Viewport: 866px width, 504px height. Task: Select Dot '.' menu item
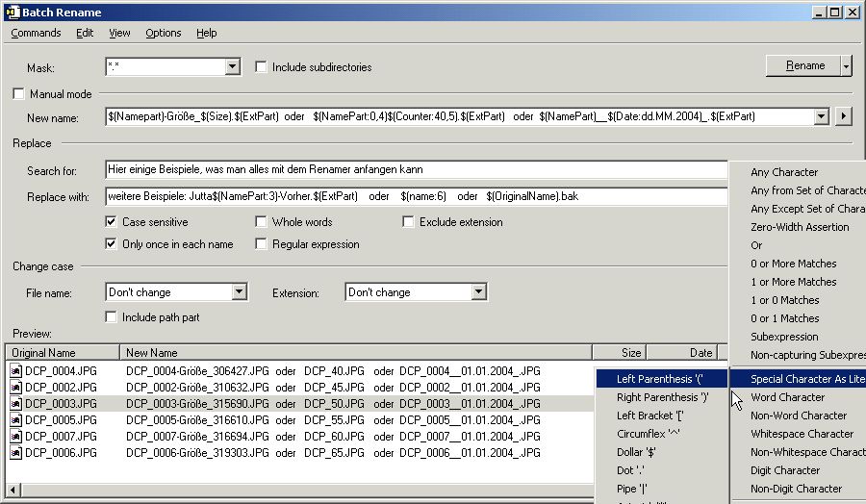pyautogui.click(x=662, y=469)
